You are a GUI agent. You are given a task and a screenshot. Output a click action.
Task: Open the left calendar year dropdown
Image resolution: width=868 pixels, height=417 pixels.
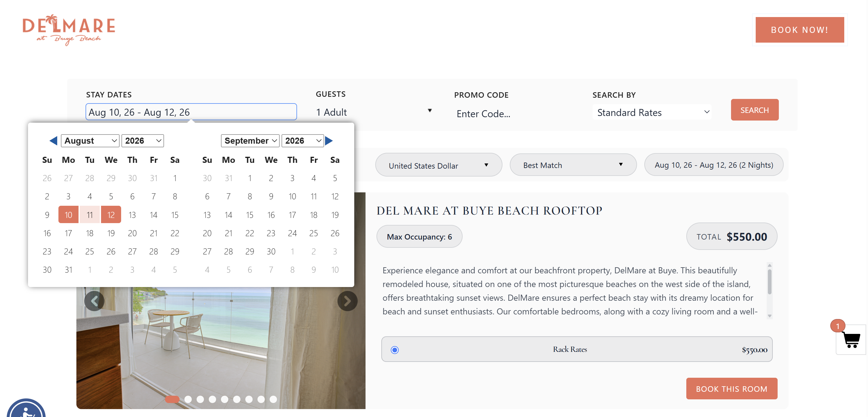pos(142,141)
